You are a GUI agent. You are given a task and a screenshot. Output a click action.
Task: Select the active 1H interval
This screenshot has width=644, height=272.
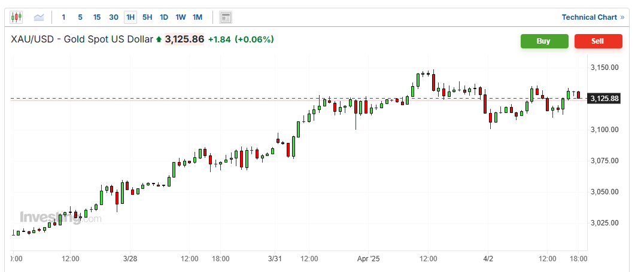coord(130,17)
